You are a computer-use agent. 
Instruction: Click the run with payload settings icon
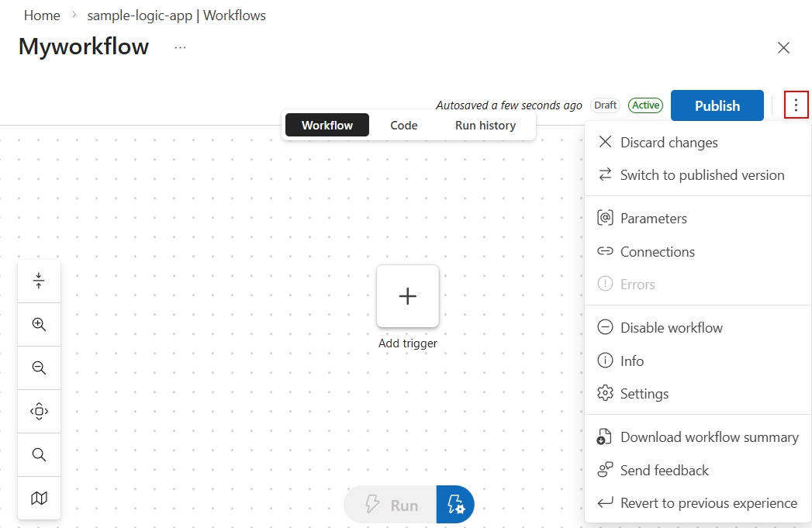(x=455, y=504)
